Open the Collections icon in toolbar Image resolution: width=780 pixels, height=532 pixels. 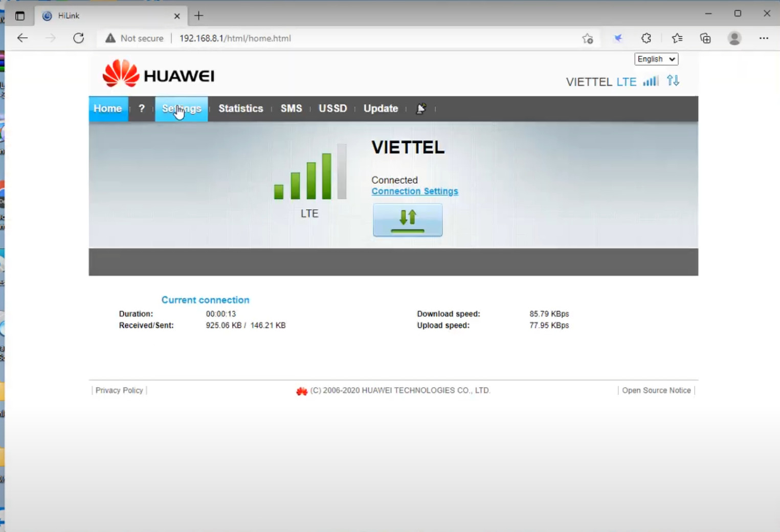(705, 38)
